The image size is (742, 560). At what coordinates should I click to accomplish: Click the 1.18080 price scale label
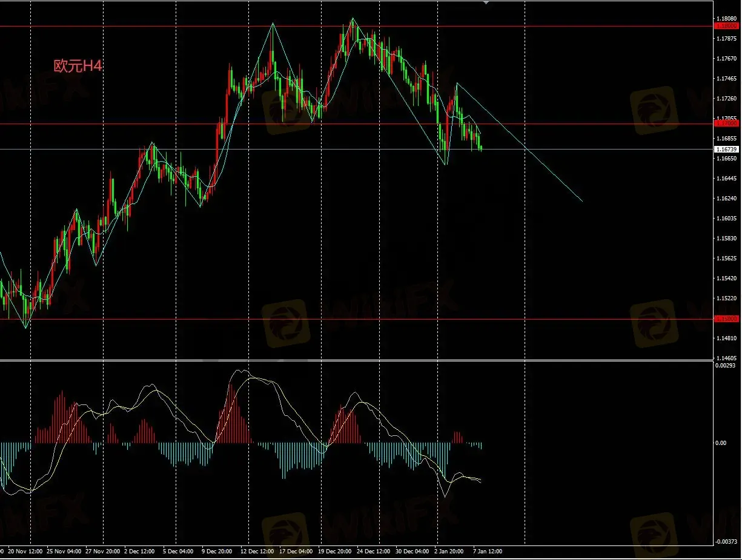[727, 19]
